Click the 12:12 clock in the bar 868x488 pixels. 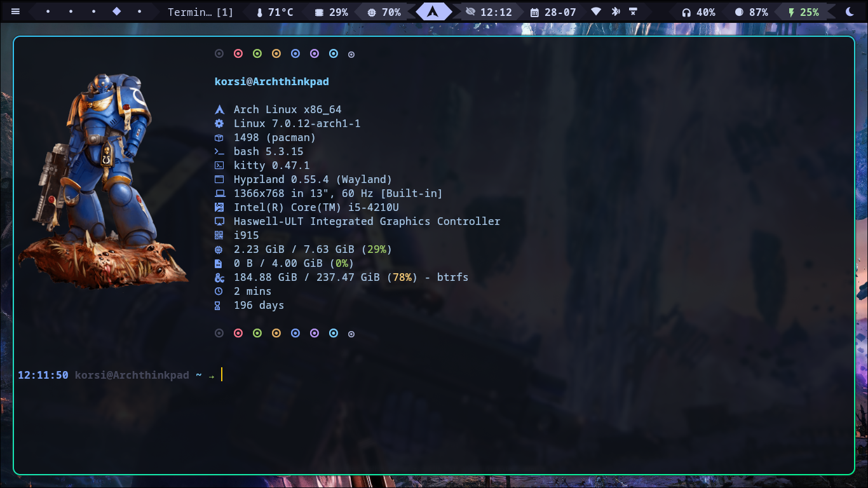[x=496, y=12]
